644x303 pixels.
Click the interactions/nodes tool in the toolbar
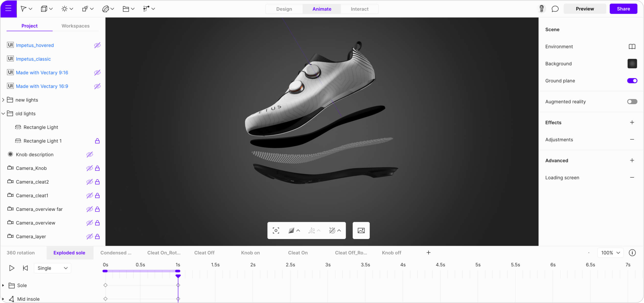click(x=147, y=9)
